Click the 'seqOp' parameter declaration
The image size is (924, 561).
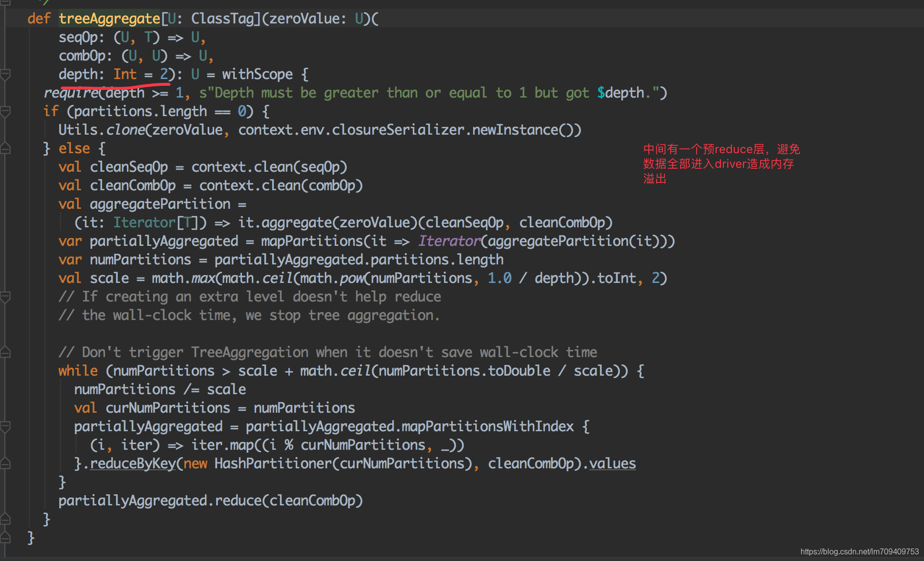78,37
